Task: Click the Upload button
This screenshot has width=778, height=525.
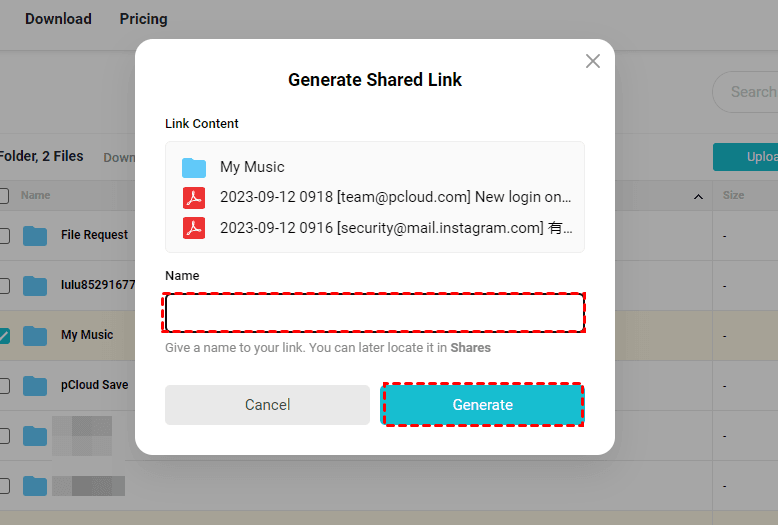Action: (x=750, y=157)
